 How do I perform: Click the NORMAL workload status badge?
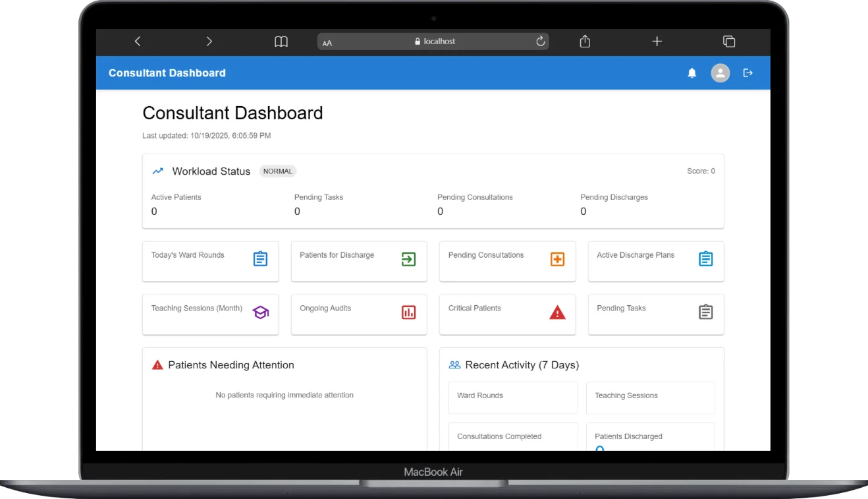277,171
